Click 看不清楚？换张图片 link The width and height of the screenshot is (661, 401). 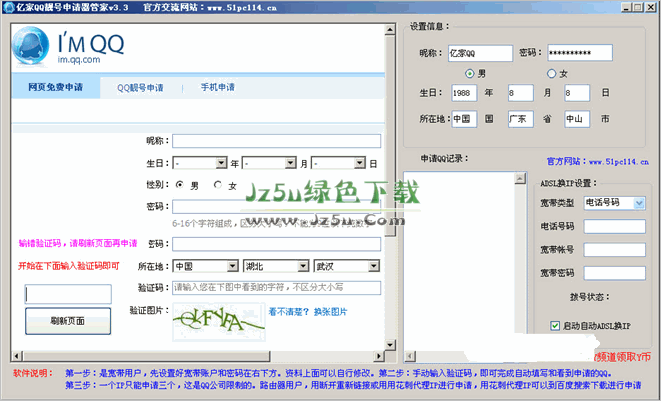pyautogui.click(x=308, y=312)
